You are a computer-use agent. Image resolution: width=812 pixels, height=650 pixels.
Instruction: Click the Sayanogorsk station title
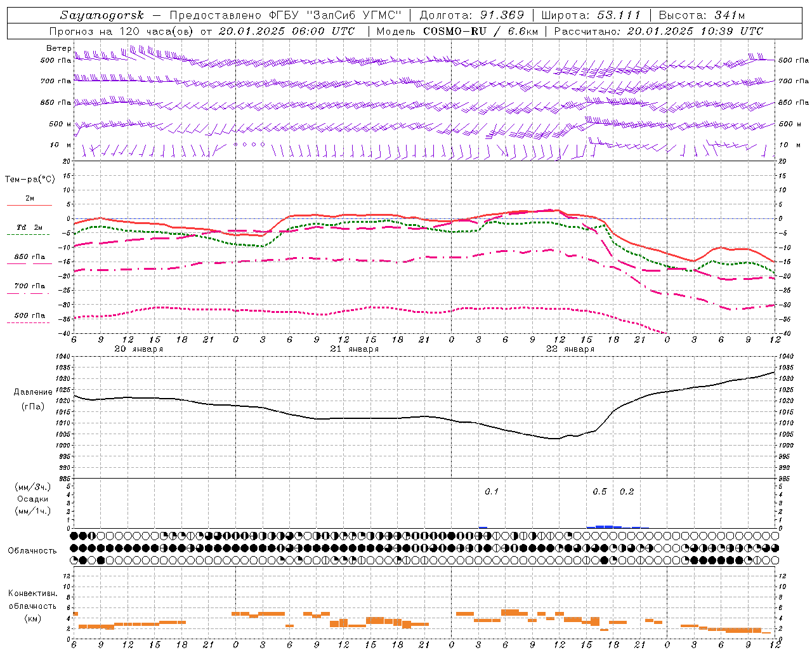102,15
